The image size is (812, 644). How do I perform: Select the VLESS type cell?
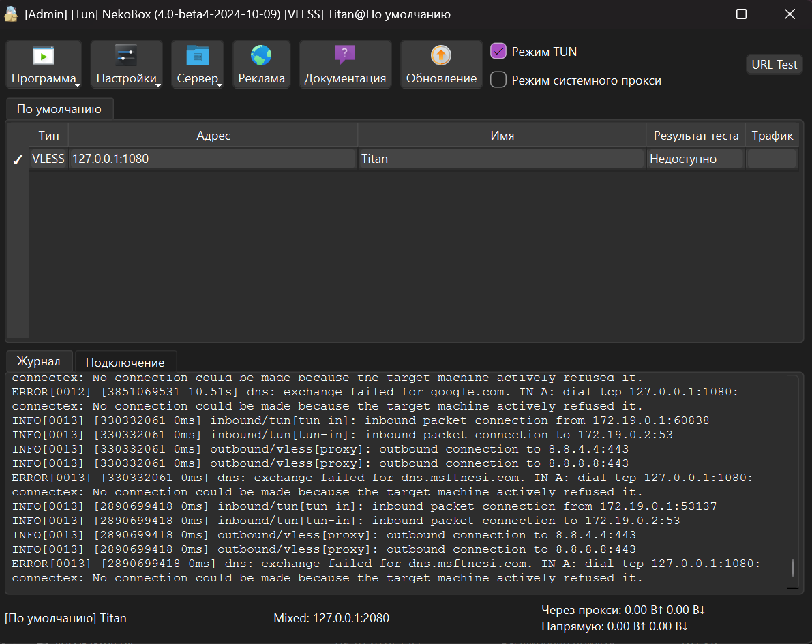tap(48, 159)
